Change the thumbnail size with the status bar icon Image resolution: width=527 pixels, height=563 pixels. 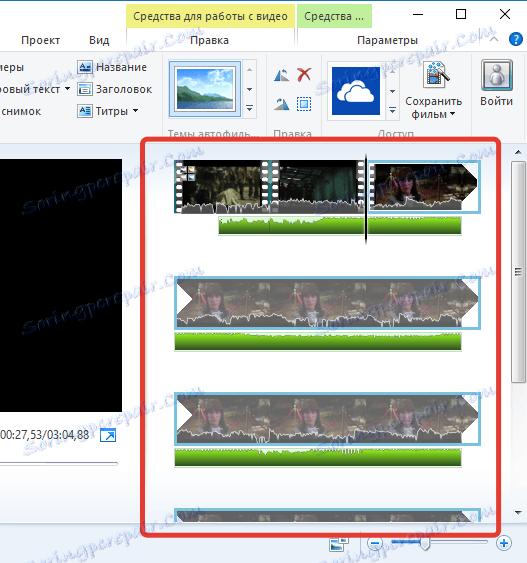point(339,544)
